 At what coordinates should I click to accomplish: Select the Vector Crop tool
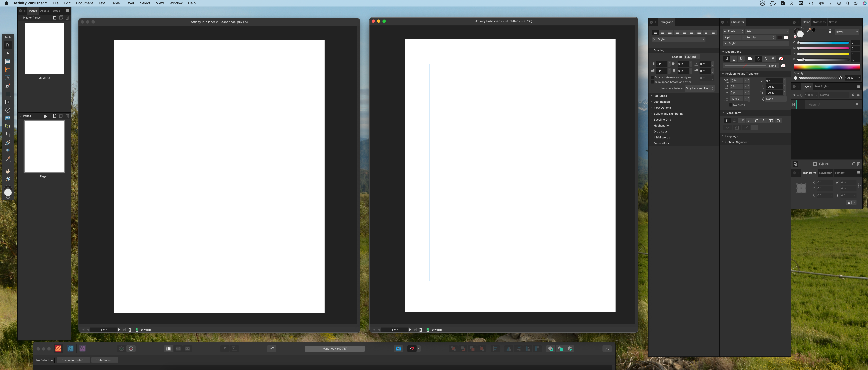pyautogui.click(x=8, y=135)
